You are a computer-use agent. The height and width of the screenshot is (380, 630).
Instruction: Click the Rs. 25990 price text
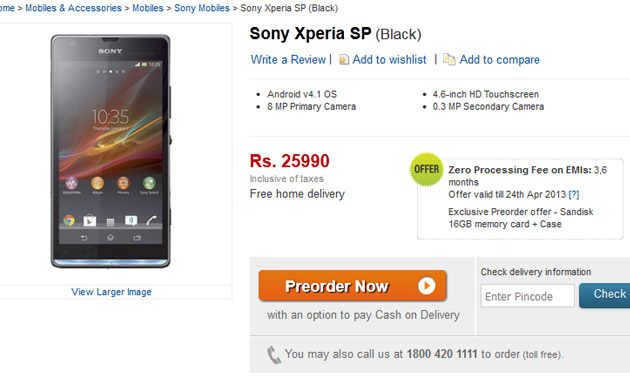coord(289,161)
